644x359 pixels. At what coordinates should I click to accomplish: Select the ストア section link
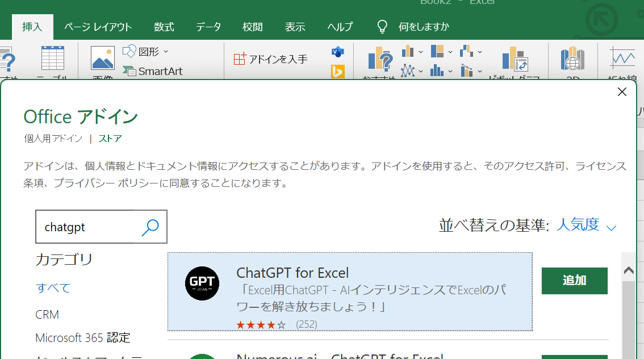[x=110, y=139]
